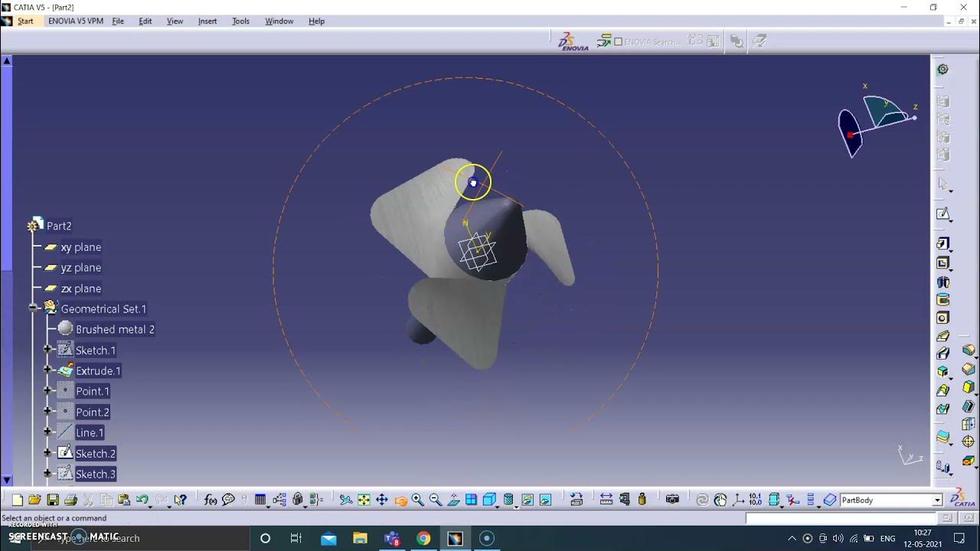Open the PartBody dropdown
Image resolution: width=980 pixels, height=551 pixels.
[x=937, y=500]
